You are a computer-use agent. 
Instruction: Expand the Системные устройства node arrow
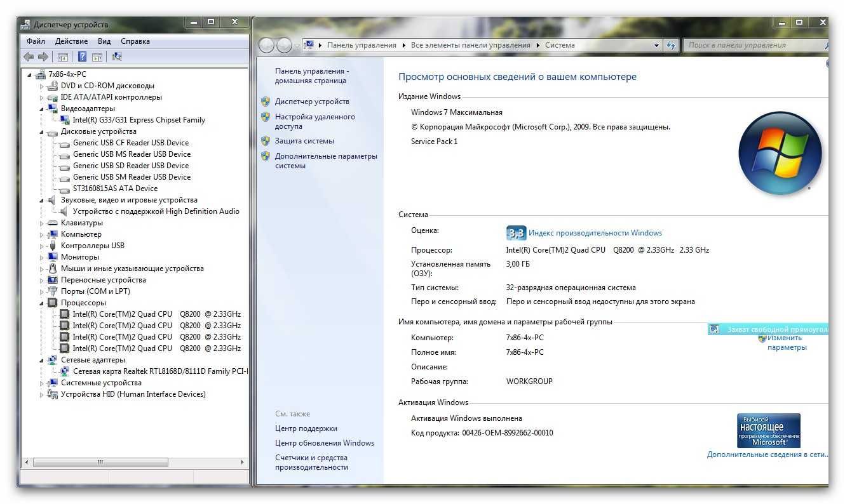42,383
